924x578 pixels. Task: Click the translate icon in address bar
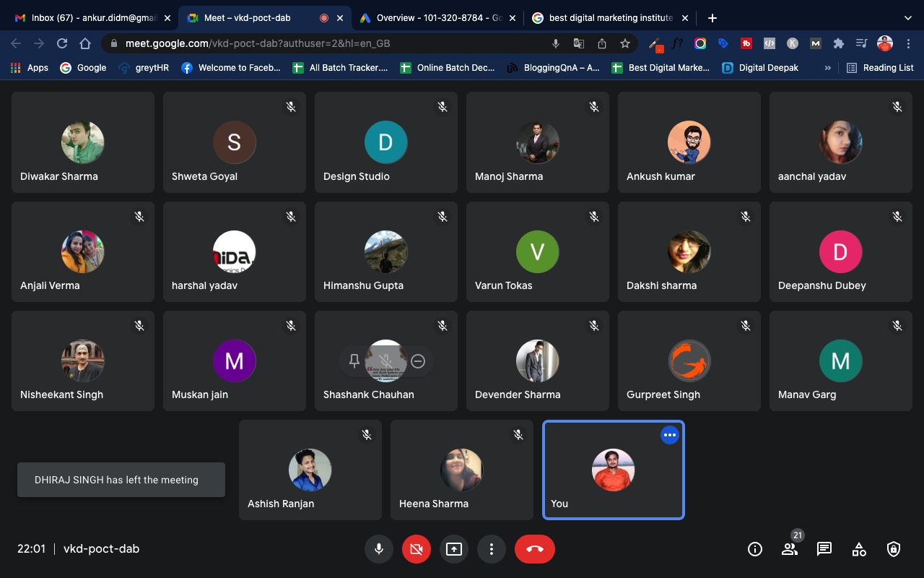pyautogui.click(x=579, y=43)
